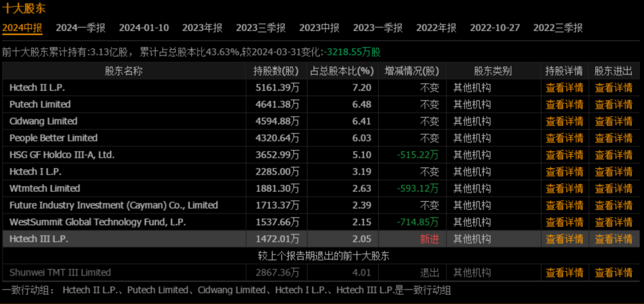Select Future Industry Investment (Cayman) Co., Limited
The height and width of the screenshot is (304, 644).
pyautogui.click(x=114, y=206)
